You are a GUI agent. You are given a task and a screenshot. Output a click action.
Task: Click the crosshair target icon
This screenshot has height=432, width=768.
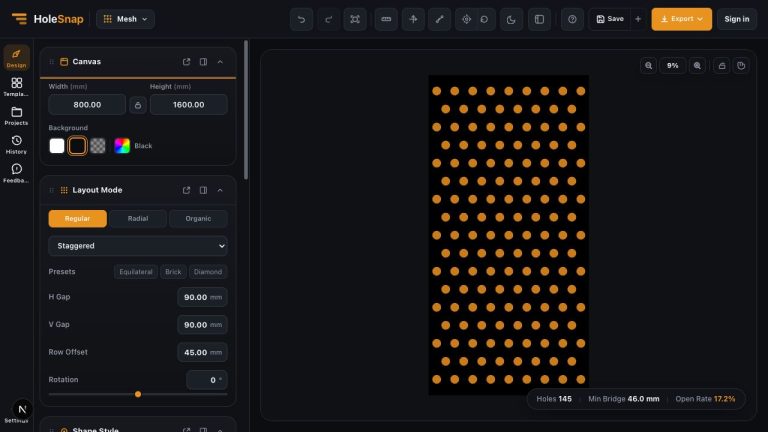click(466, 19)
